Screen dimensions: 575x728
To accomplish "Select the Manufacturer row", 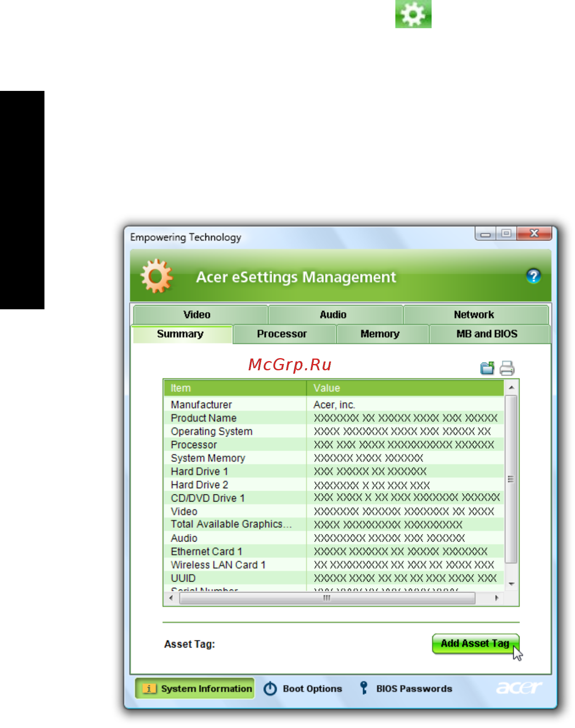I will (334, 404).
